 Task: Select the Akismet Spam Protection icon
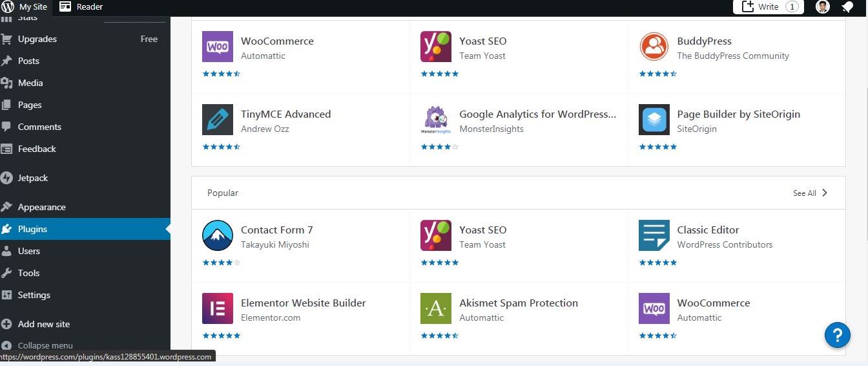point(436,308)
